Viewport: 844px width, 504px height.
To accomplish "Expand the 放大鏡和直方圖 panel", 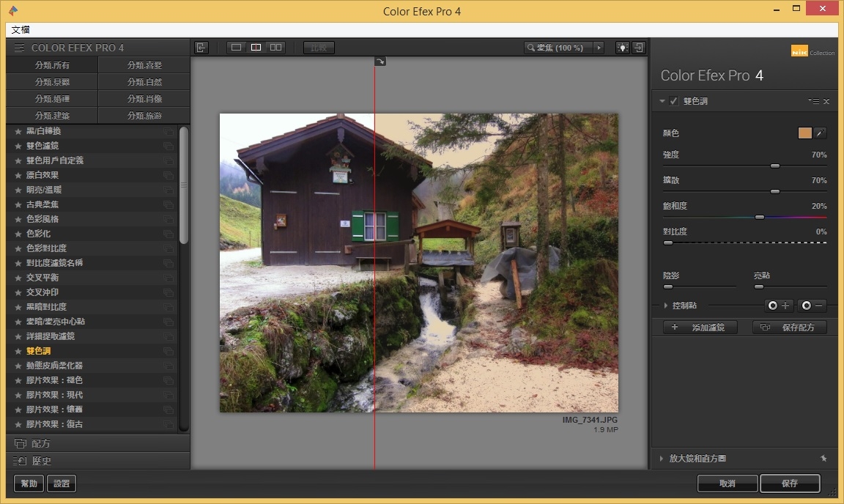I will 662,459.
